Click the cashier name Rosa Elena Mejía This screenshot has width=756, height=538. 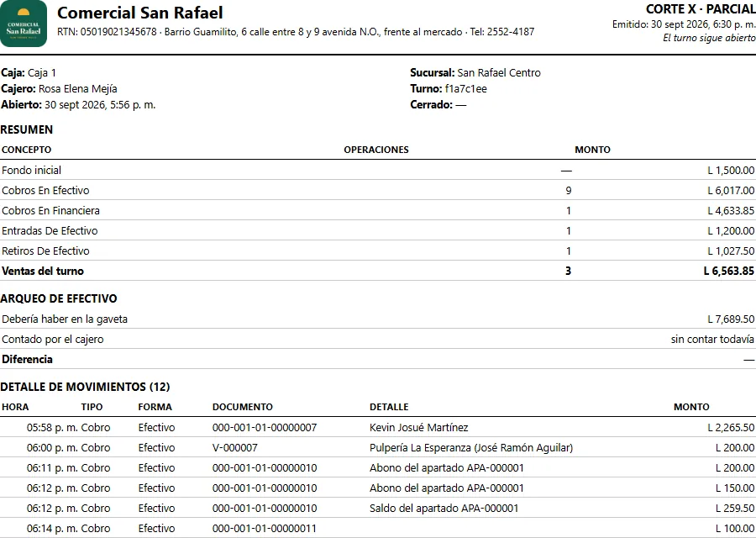click(x=77, y=89)
